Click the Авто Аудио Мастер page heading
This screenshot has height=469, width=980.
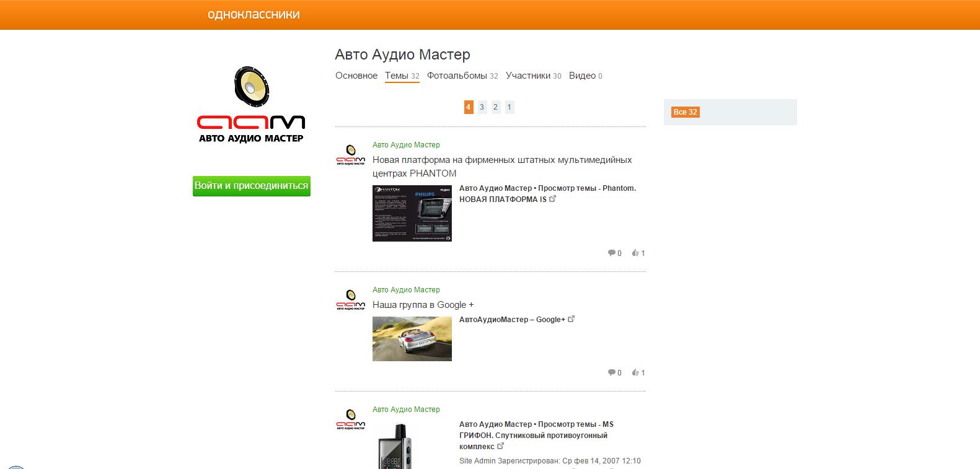tap(403, 55)
